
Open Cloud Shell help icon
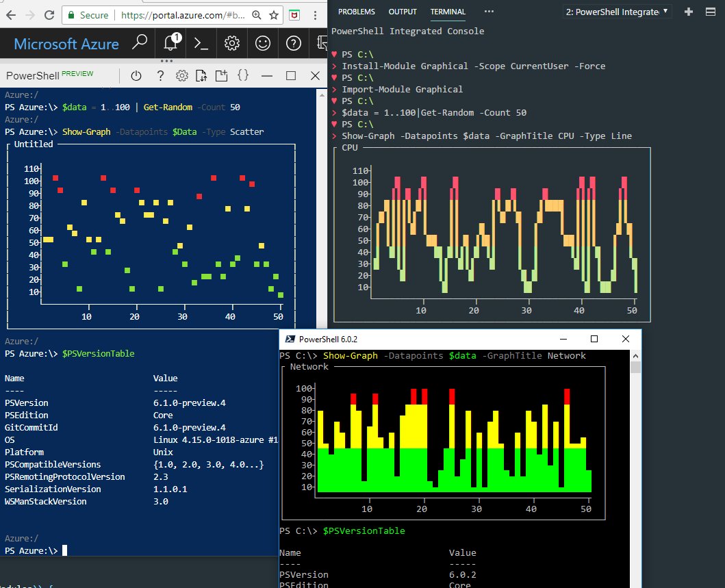pyautogui.click(x=160, y=75)
